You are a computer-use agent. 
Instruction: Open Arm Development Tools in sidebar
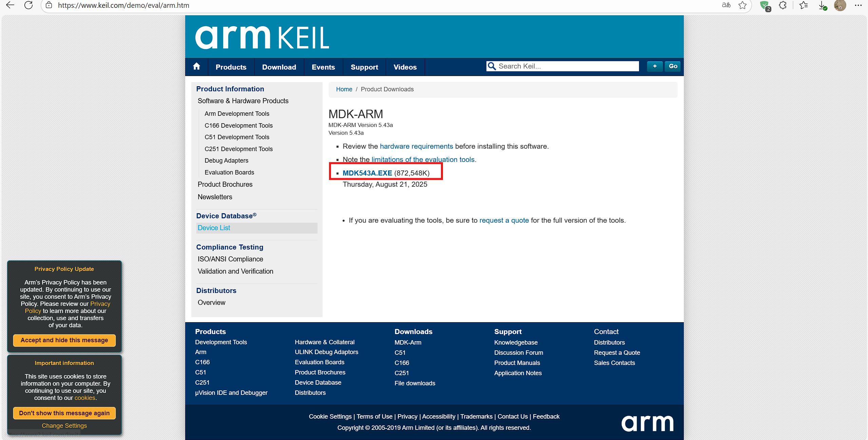[237, 114]
